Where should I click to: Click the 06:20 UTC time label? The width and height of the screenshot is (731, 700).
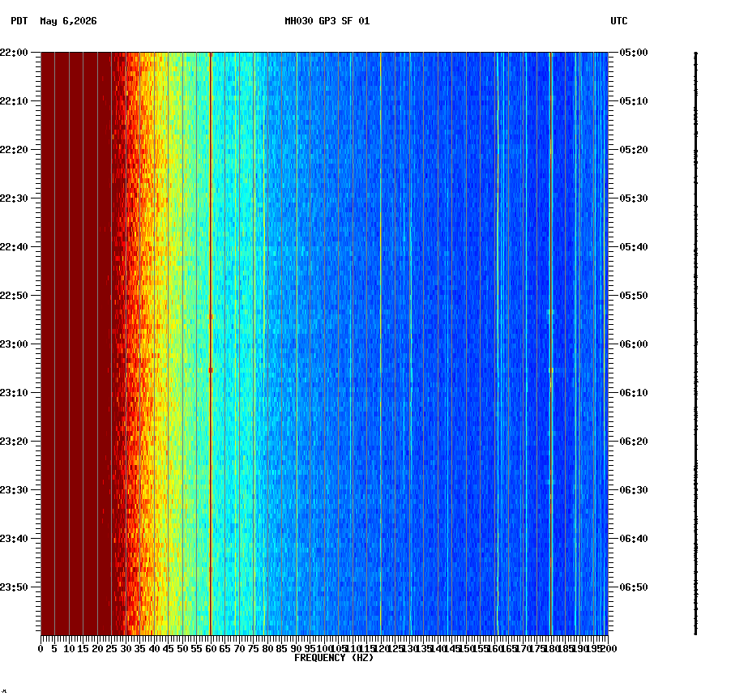pyautogui.click(x=634, y=441)
